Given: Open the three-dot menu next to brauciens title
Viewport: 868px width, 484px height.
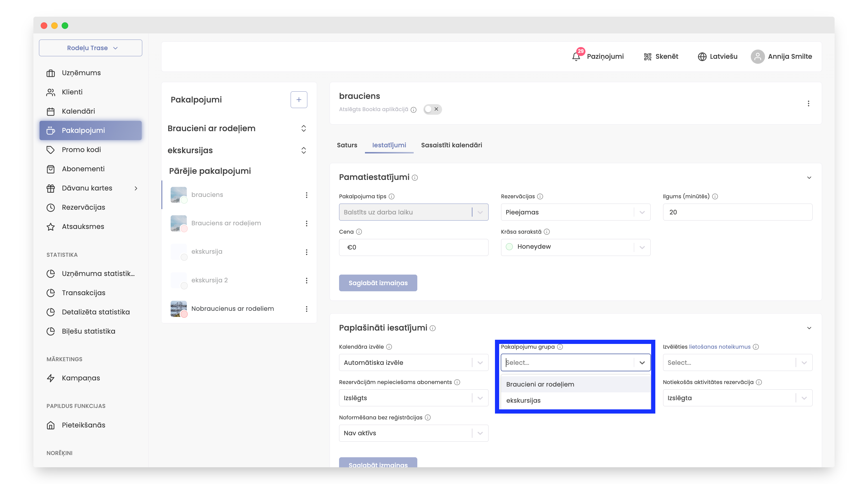Looking at the screenshot, I should [808, 104].
